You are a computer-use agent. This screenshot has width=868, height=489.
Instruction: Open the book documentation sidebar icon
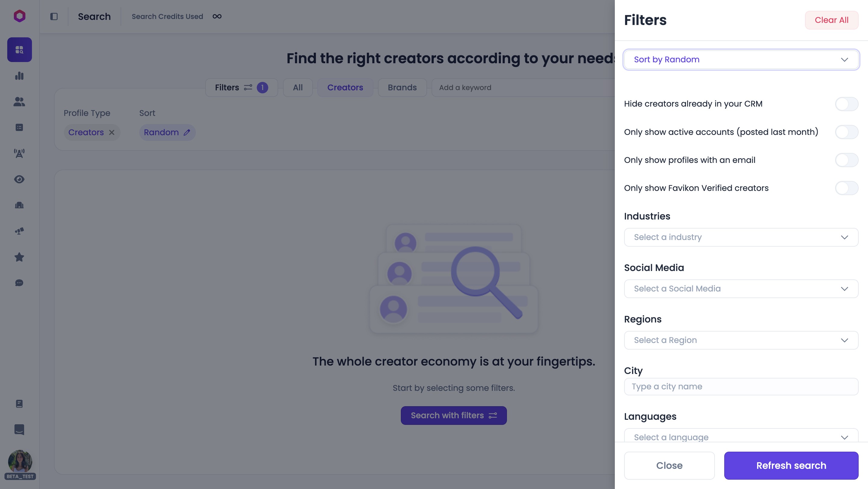tap(20, 403)
